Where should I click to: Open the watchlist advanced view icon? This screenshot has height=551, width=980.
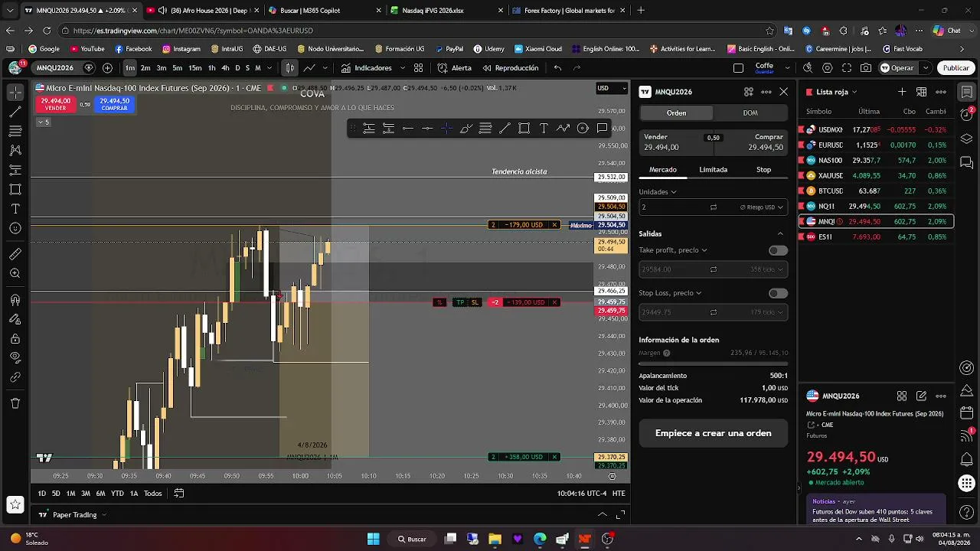[922, 92]
